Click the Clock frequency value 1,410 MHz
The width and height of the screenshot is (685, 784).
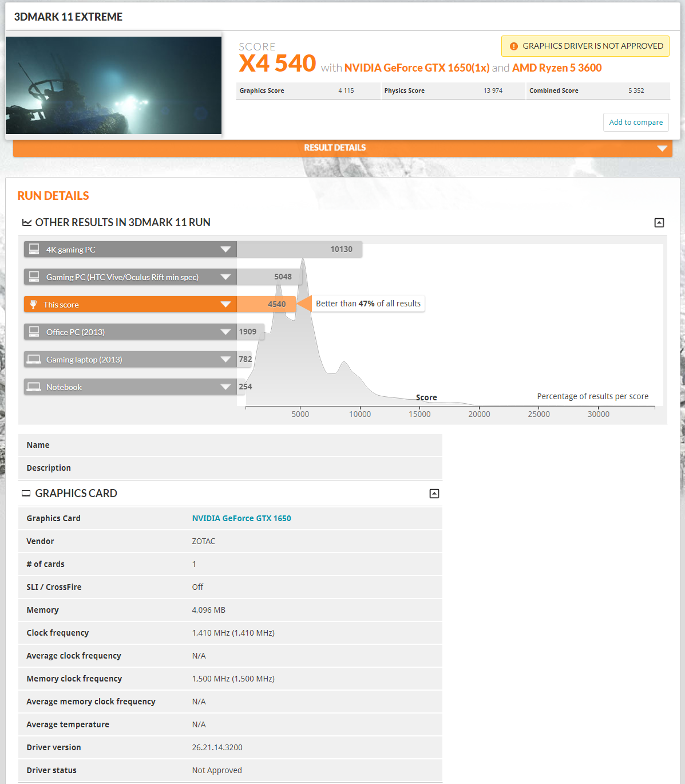pos(233,633)
